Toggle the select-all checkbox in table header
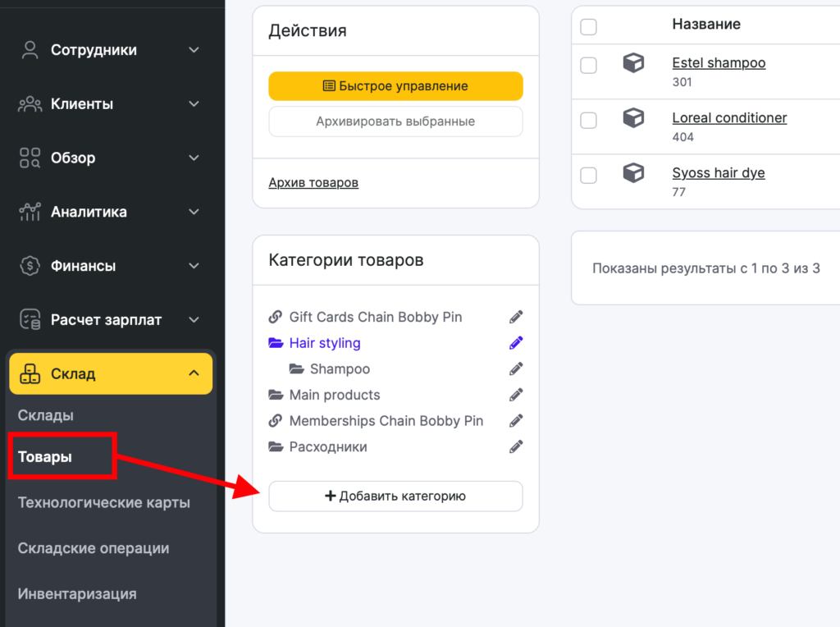840x627 pixels. [588, 27]
